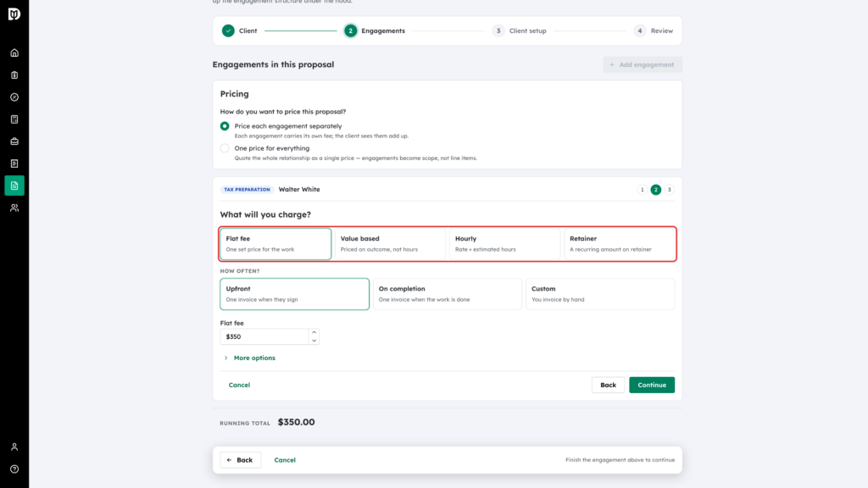
Task: Go to Review step
Action: (654, 31)
